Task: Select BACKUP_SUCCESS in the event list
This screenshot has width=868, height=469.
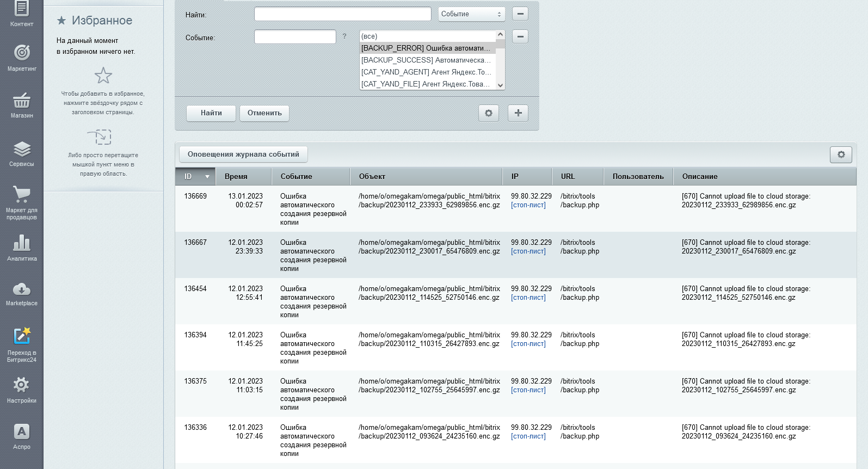Action: click(426, 60)
